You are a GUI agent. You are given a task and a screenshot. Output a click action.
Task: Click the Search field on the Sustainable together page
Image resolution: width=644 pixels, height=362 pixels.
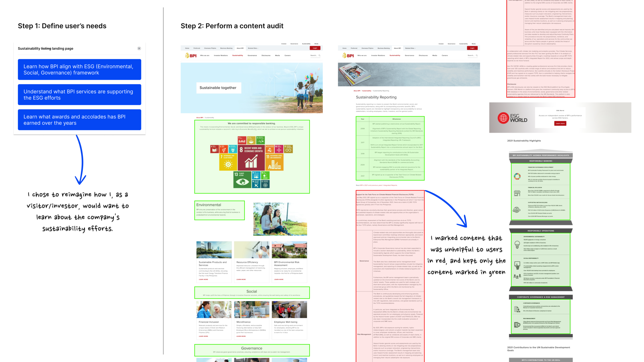point(315,55)
